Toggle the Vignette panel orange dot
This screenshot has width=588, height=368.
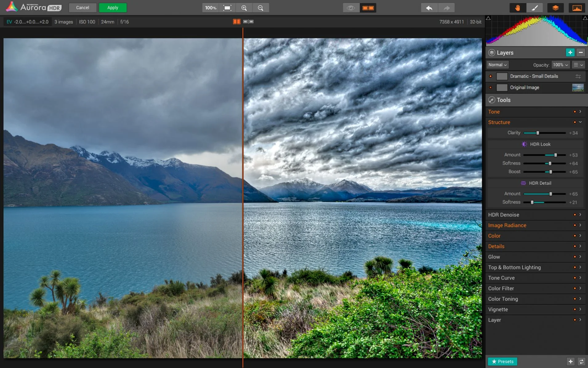574,309
